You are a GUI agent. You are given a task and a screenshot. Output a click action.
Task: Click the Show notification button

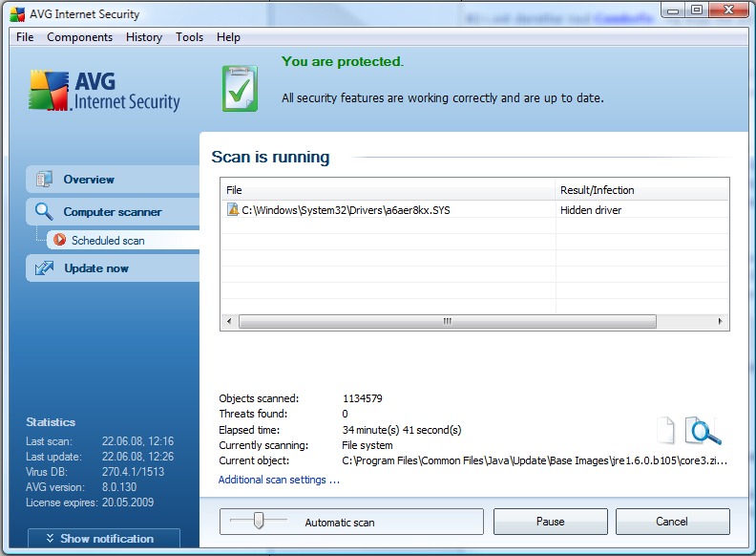[x=104, y=538]
